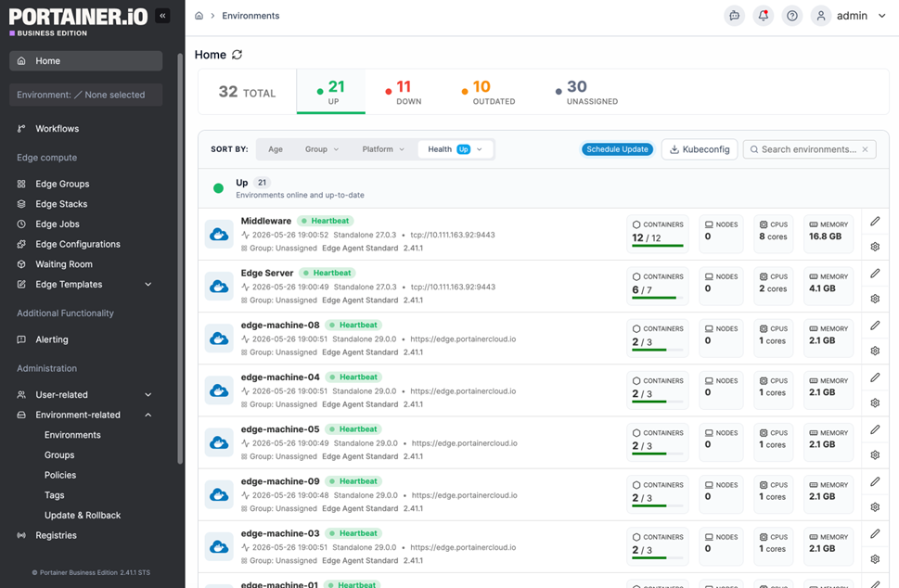Expand the User-related section
Viewport: 899px width, 588px height.
148,395
